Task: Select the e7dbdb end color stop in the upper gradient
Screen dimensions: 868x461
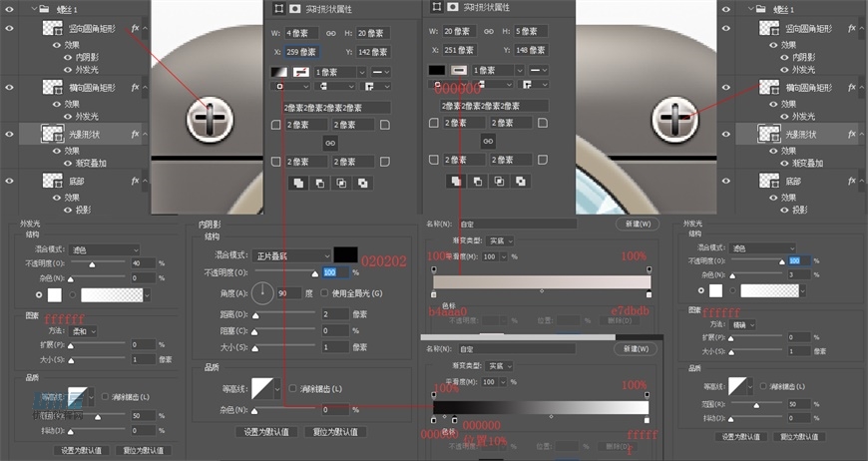Action: 649,294
